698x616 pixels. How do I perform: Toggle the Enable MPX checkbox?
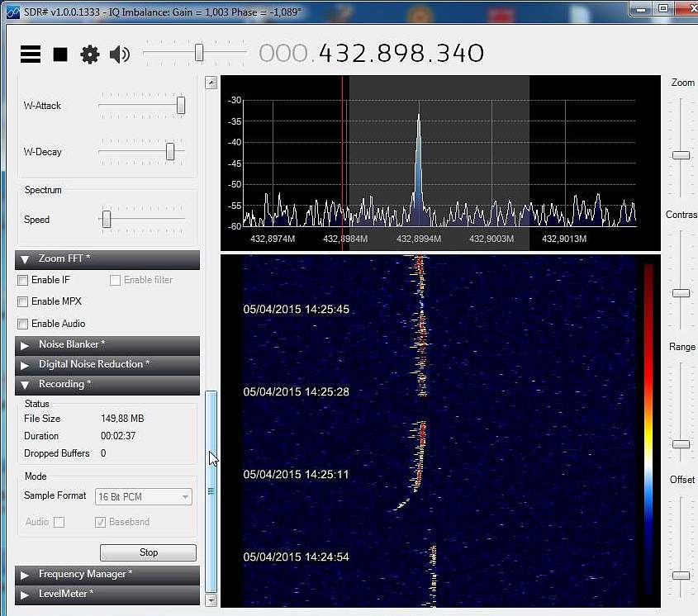click(23, 301)
